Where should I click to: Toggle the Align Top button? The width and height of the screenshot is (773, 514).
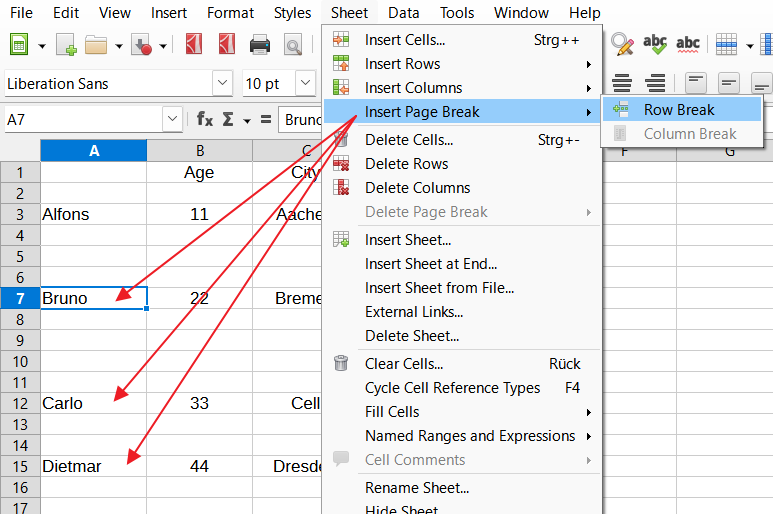tap(695, 83)
